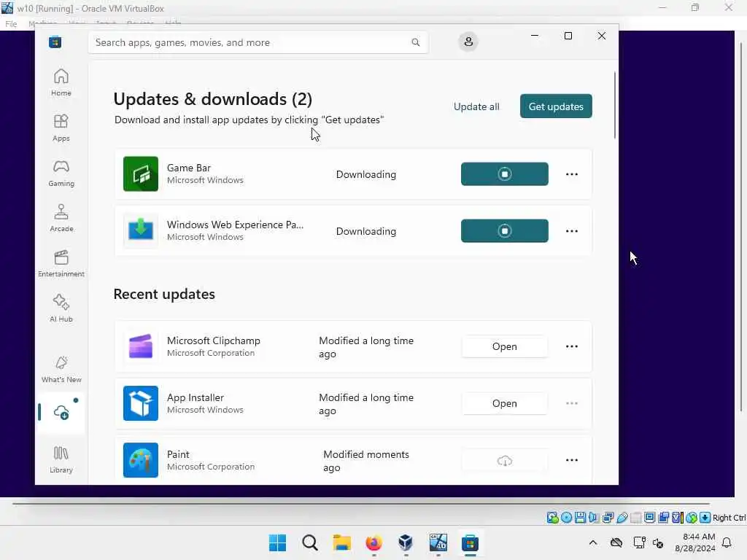The height and width of the screenshot is (560, 747).
Task: Stop Windows Web Experience Pack download
Action: (x=505, y=231)
